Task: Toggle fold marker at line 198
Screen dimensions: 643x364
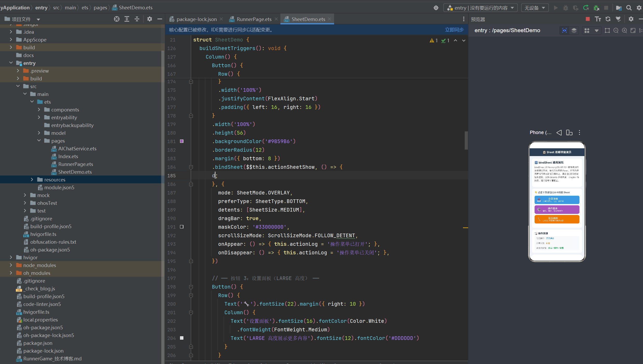Action: click(x=191, y=287)
